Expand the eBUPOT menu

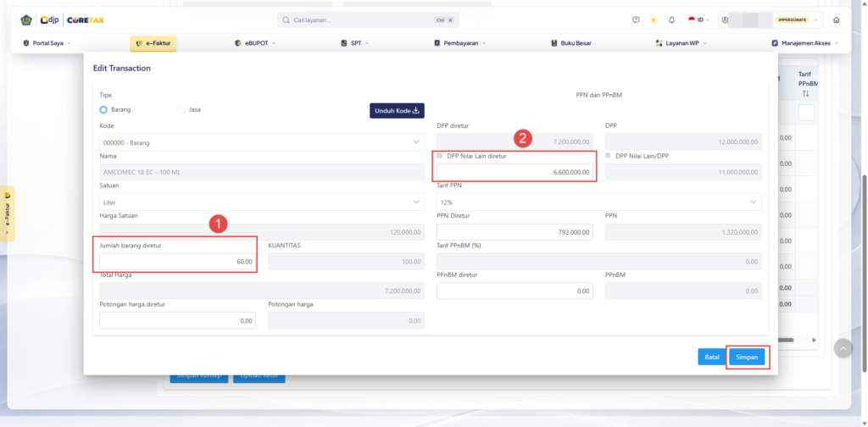(x=255, y=42)
